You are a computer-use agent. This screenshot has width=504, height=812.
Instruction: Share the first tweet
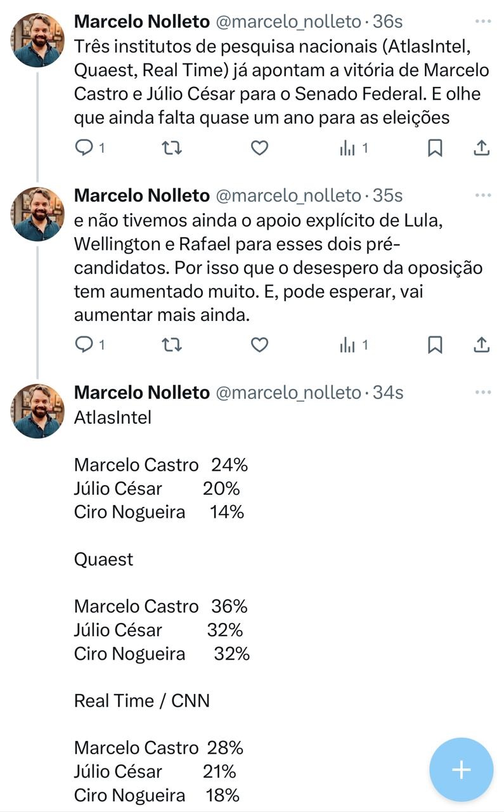point(481,148)
